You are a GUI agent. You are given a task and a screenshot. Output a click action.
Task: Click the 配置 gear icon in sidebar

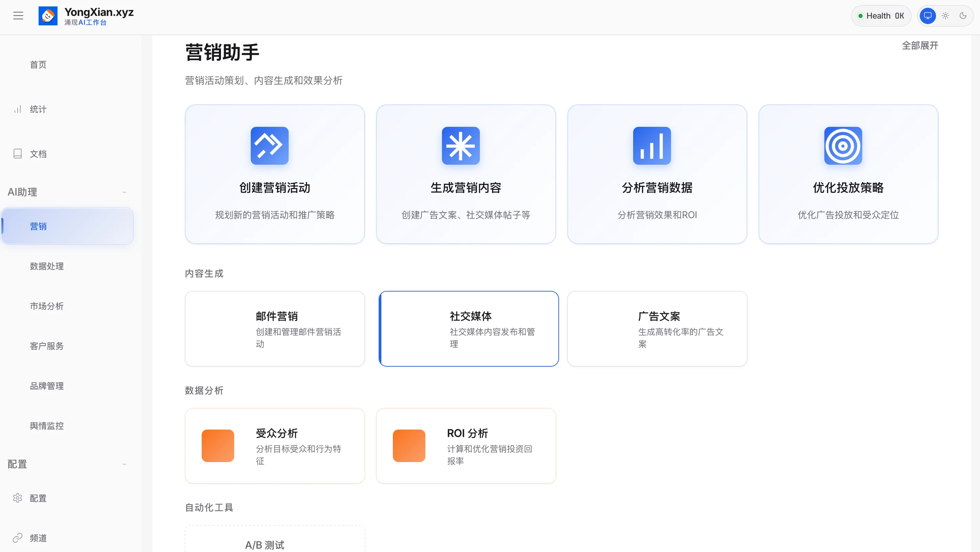click(18, 498)
